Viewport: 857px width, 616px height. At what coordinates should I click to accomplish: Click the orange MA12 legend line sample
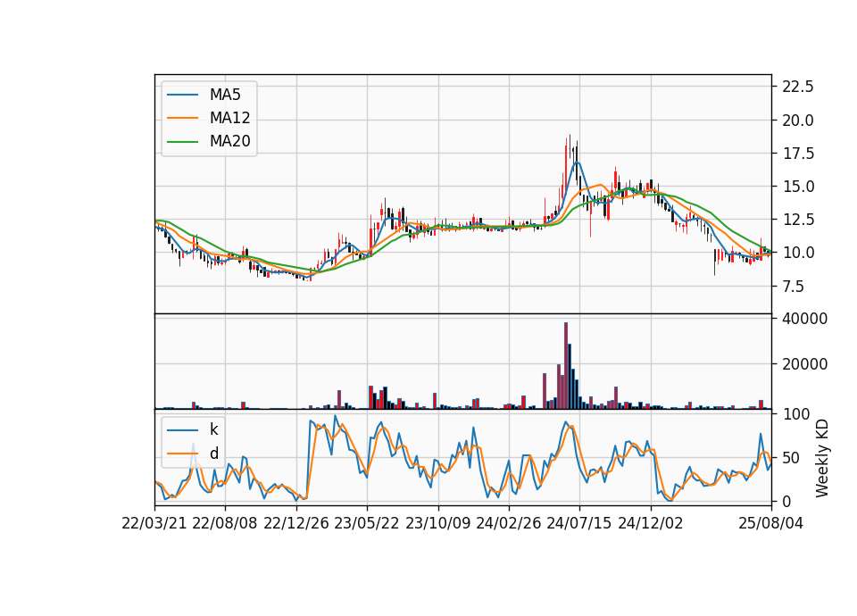point(182,118)
